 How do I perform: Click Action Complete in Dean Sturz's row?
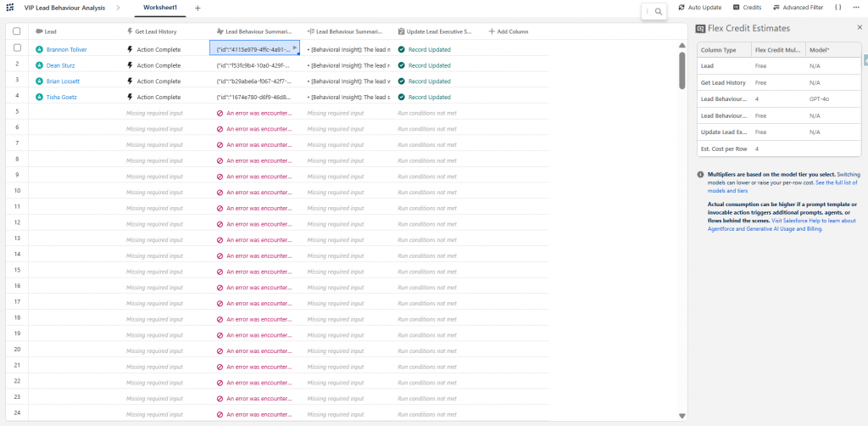[x=159, y=65]
